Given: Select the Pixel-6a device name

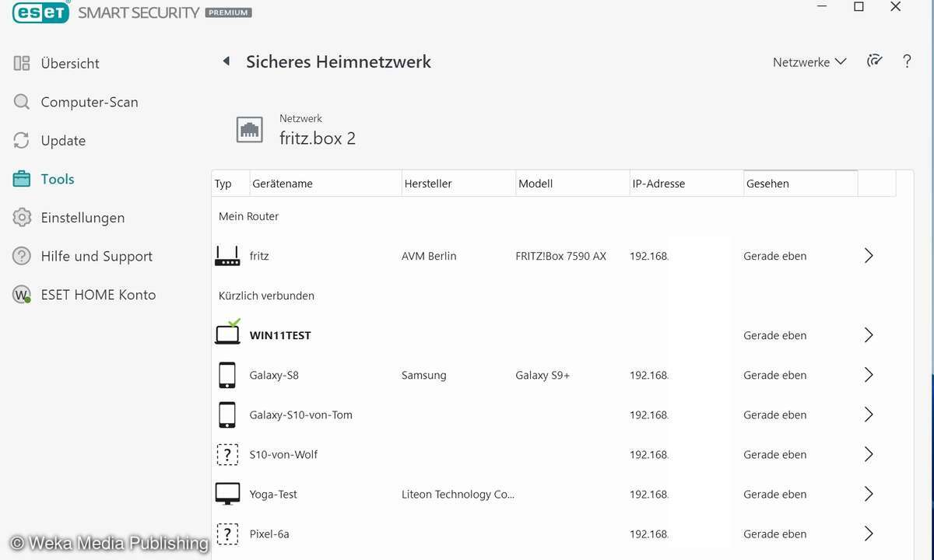Looking at the screenshot, I should click(269, 534).
